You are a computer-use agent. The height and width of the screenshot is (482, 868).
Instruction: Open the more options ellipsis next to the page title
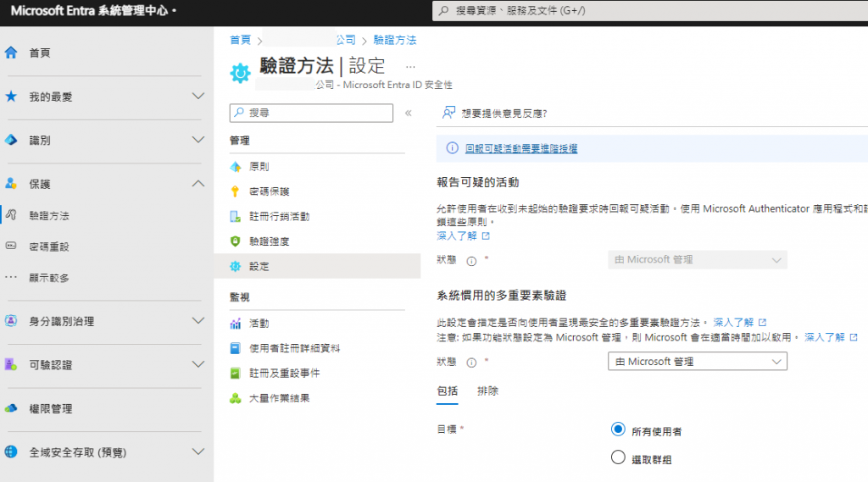[x=410, y=67]
